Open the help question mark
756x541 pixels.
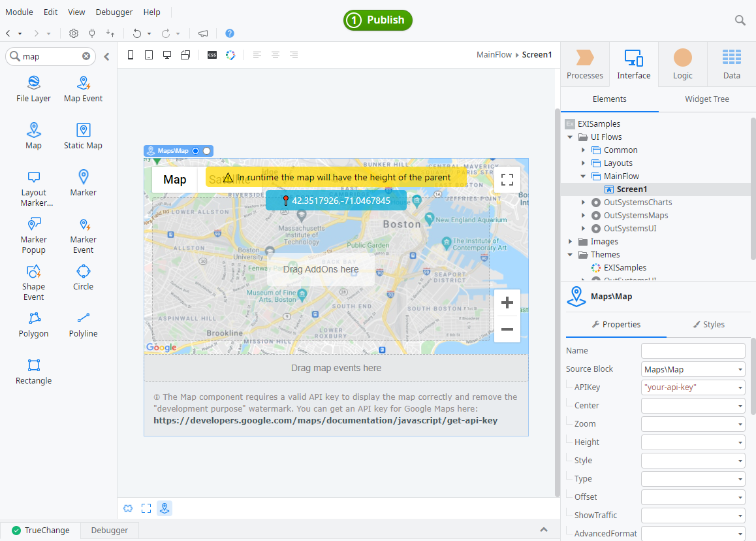point(230,33)
